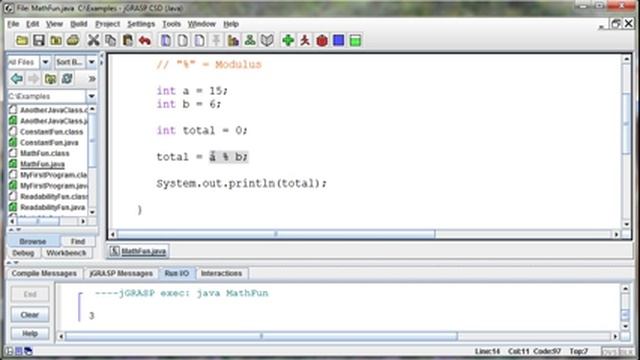Open the Sort By dropdown
Viewport: 640px width, 360px height.
(91, 62)
